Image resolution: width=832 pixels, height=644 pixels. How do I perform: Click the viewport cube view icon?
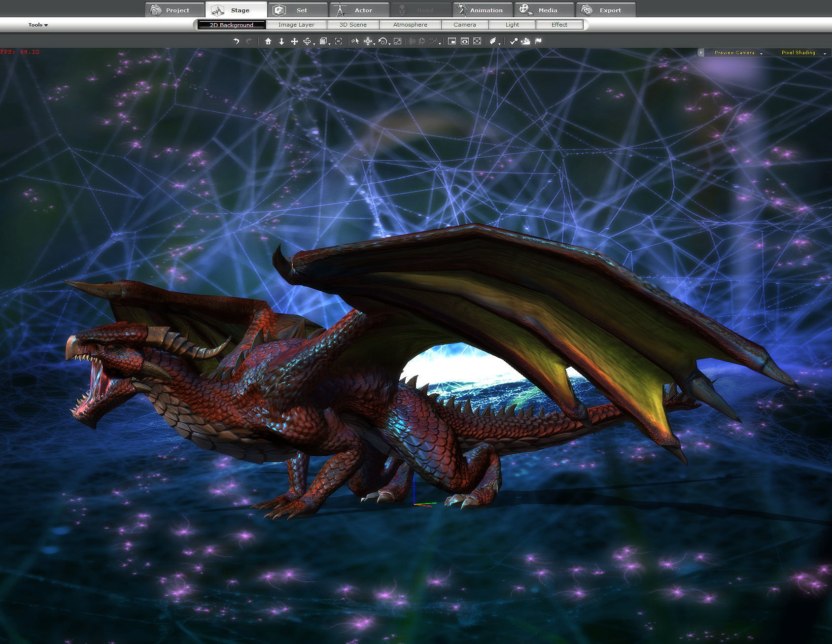click(x=323, y=41)
